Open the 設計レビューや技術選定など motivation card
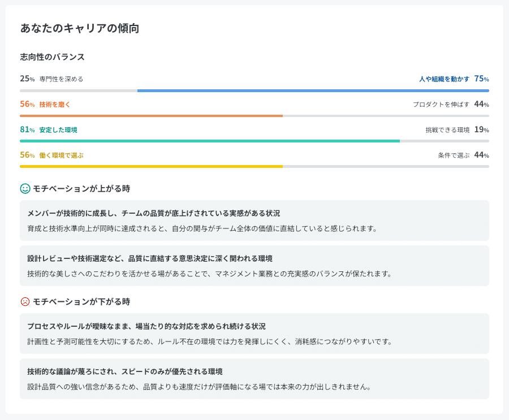The width and height of the screenshot is (509, 420). pyautogui.click(x=254, y=266)
